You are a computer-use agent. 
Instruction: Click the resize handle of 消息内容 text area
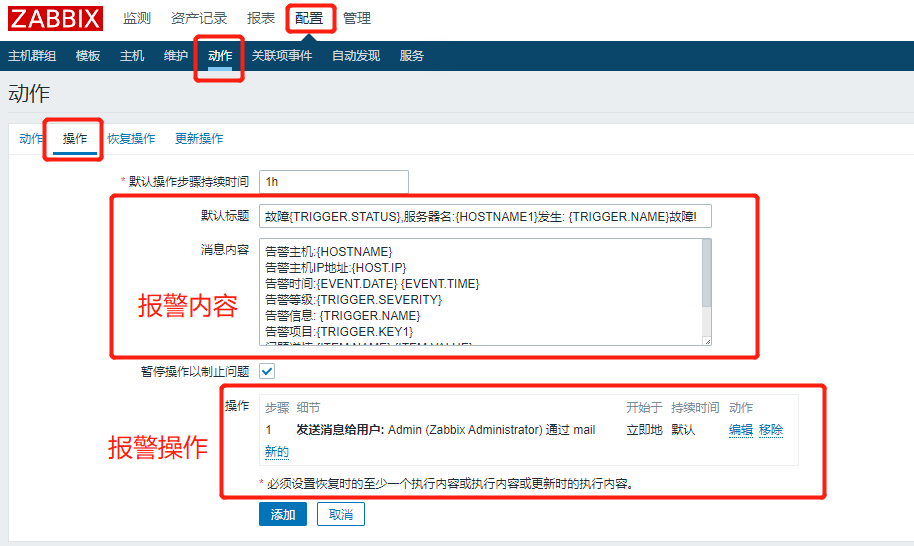707,341
